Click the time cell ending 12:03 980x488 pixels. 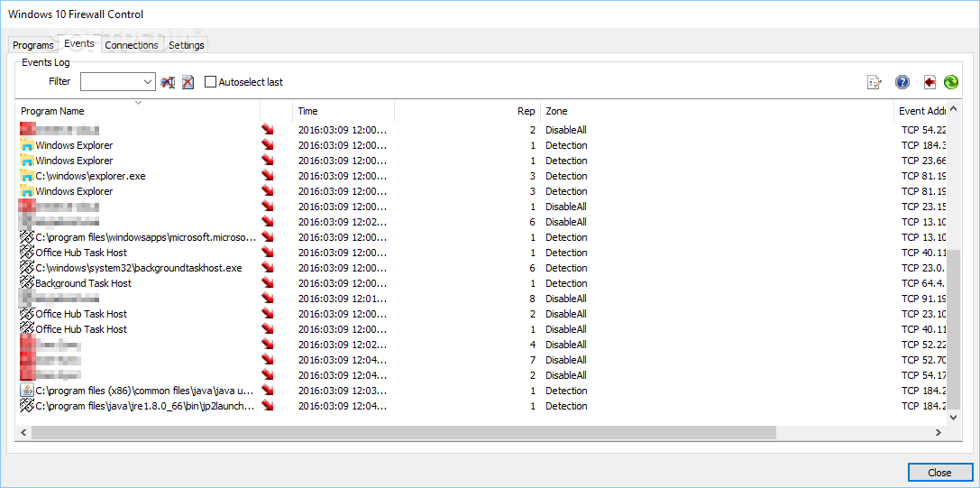click(x=343, y=391)
